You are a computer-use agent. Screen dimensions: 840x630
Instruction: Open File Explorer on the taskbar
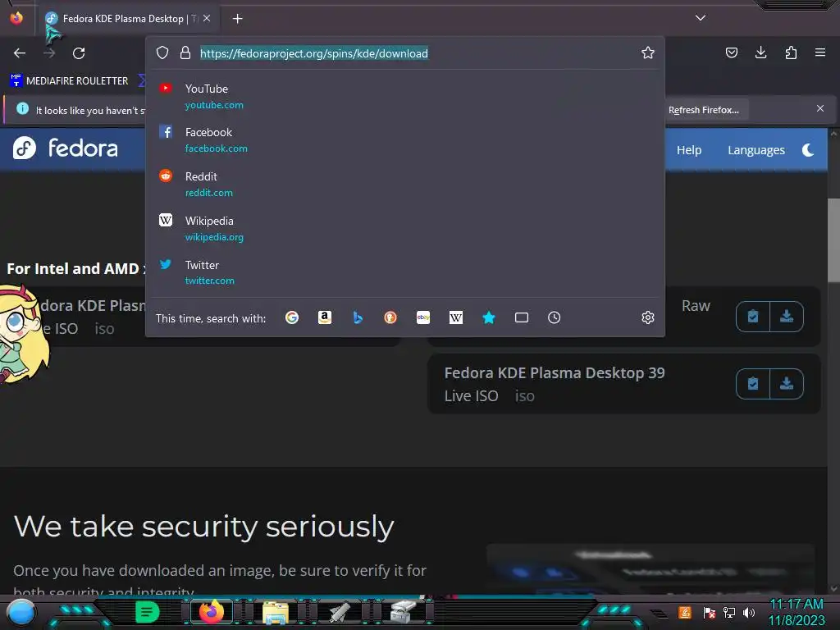(276, 612)
